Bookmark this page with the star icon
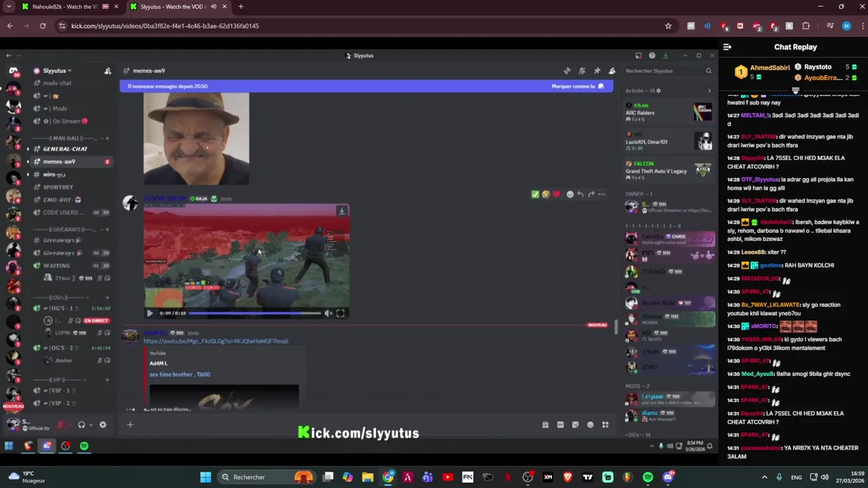Screen dimensions: 868x488 pyautogui.click(x=668, y=26)
